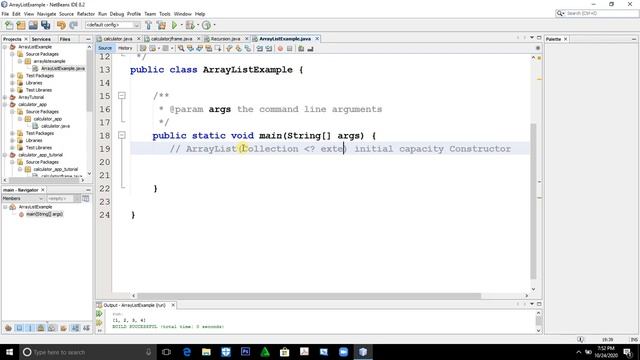Run the project with the green play icon
Viewport: 640px width, 360px height.
(x=174, y=25)
